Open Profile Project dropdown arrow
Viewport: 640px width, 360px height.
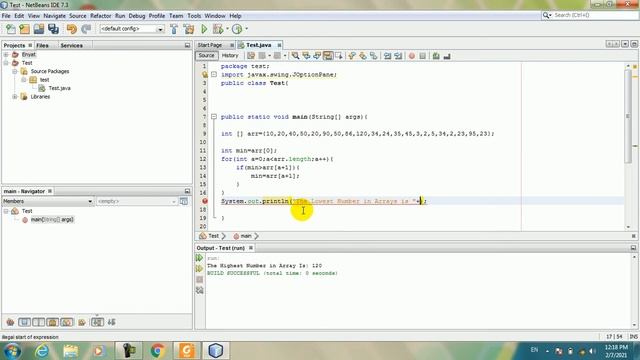247,29
